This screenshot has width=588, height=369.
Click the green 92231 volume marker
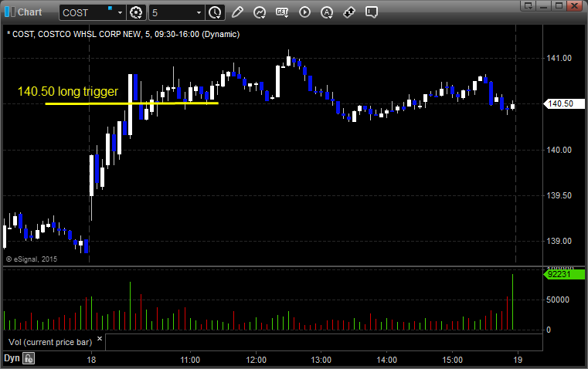[564, 274]
